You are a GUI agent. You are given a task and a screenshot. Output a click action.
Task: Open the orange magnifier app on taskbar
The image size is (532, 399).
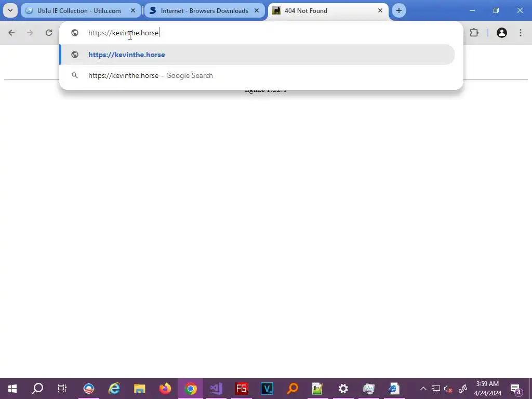point(292,389)
